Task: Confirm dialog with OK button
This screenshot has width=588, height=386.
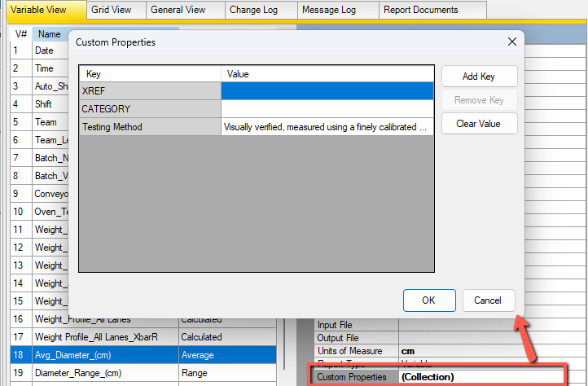Action: [428, 300]
